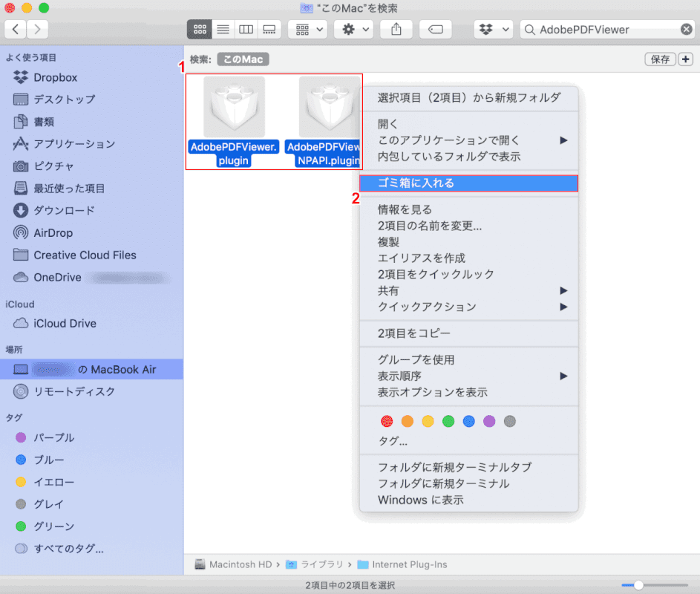Image resolution: width=700 pixels, height=594 pixels.
Task: Apply the red tag color dot
Action: [387, 421]
